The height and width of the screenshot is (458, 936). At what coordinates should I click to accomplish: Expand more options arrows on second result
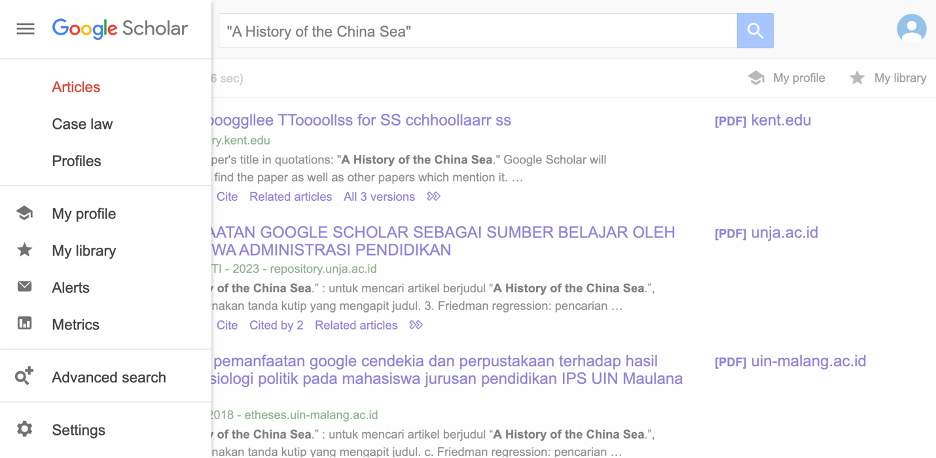[x=416, y=325]
